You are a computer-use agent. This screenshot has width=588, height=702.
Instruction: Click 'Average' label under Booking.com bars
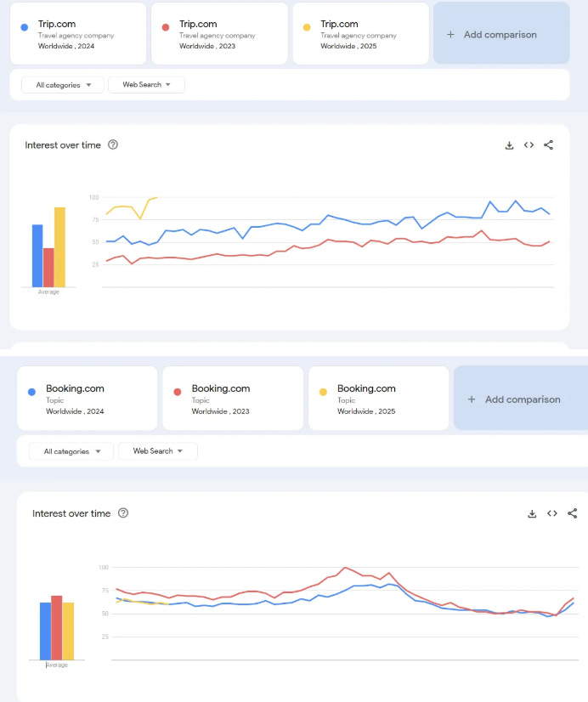click(57, 665)
